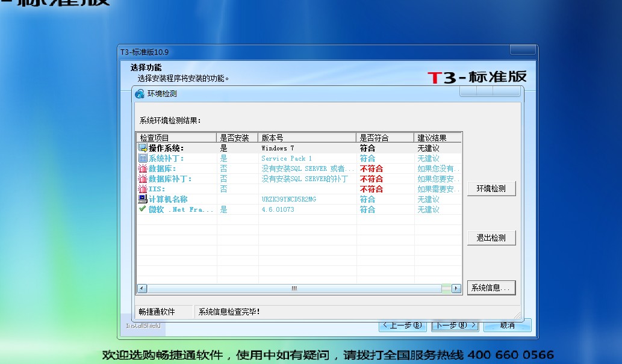Select the 系统补丁: row label
622x364 pixels.
[166, 158]
